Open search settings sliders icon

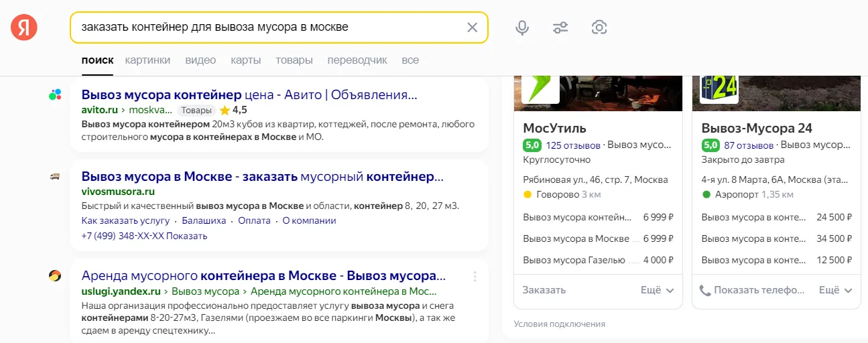[560, 27]
